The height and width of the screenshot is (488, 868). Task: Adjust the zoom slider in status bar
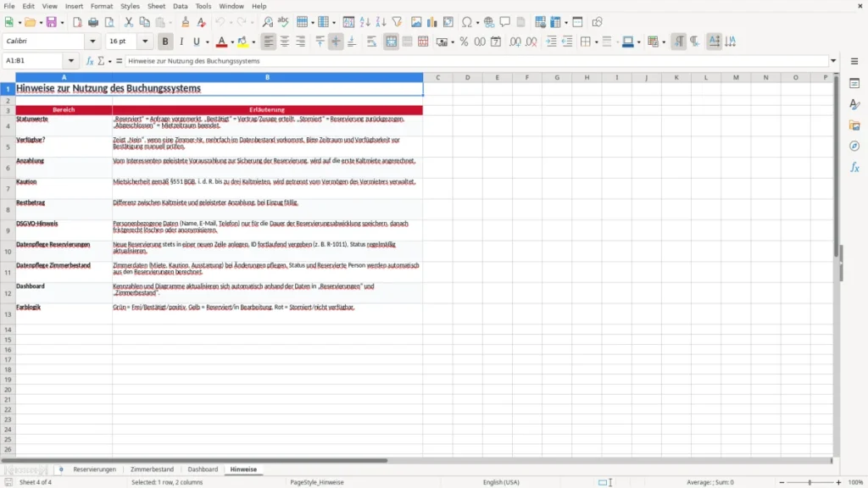click(x=810, y=482)
